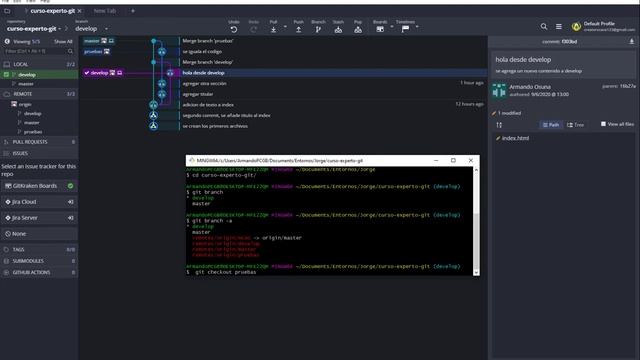Switch to the New Tab tab

pyautogui.click(x=105, y=11)
